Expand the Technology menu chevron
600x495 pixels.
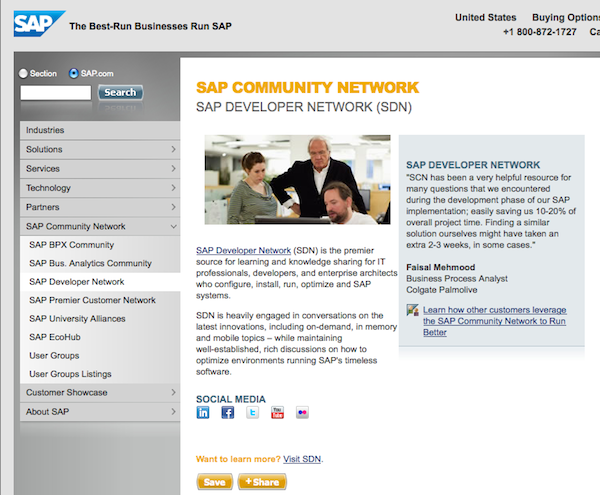[173, 188]
